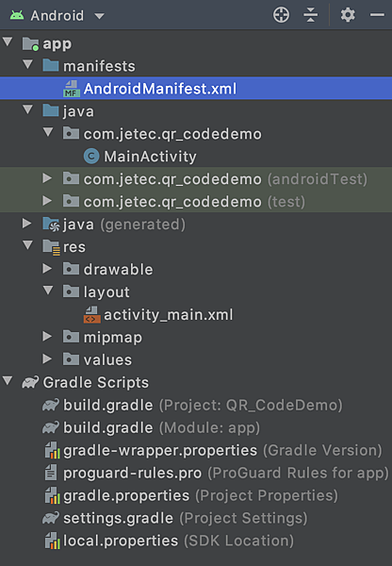Expand the drawable folder arrow
The width and height of the screenshot is (392, 566).
(47, 268)
